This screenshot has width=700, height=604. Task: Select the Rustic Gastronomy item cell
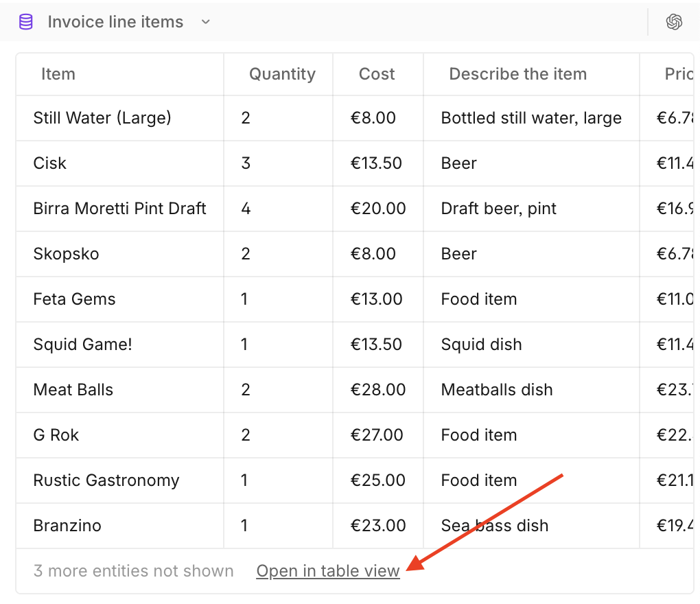click(x=106, y=480)
